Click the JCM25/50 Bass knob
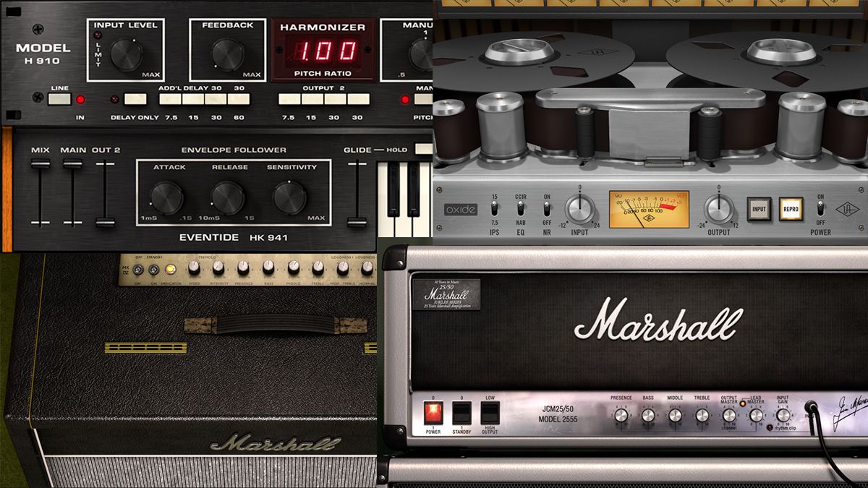The width and height of the screenshot is (868, 488). [x=648, y=415]
